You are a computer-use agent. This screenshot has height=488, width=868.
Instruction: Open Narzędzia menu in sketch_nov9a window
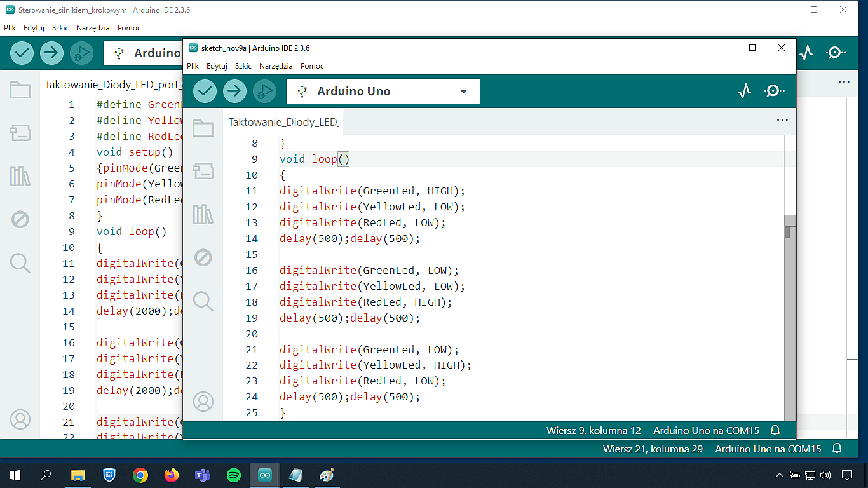pyautogui.click(x=276, y=65)
